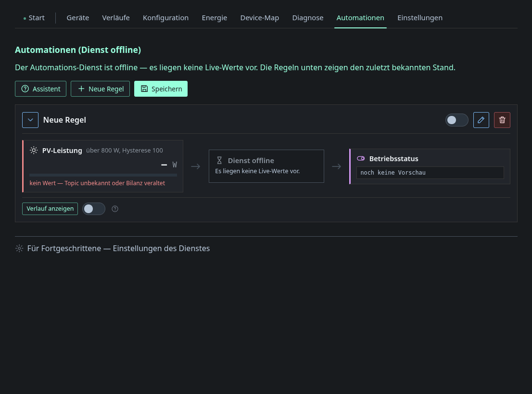Select the Energie tab
Image resolution: width=532 pixels, height=394 pixels.
click(x=215, y=18)
